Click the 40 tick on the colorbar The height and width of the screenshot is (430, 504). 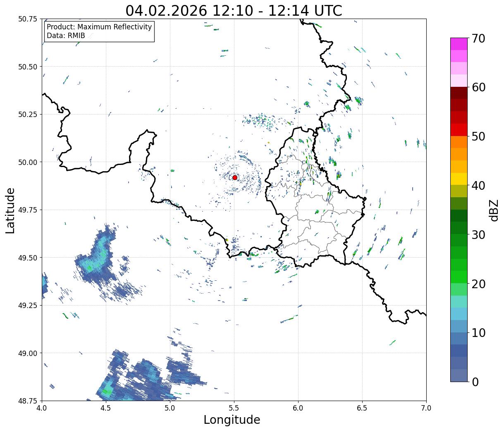478,186
